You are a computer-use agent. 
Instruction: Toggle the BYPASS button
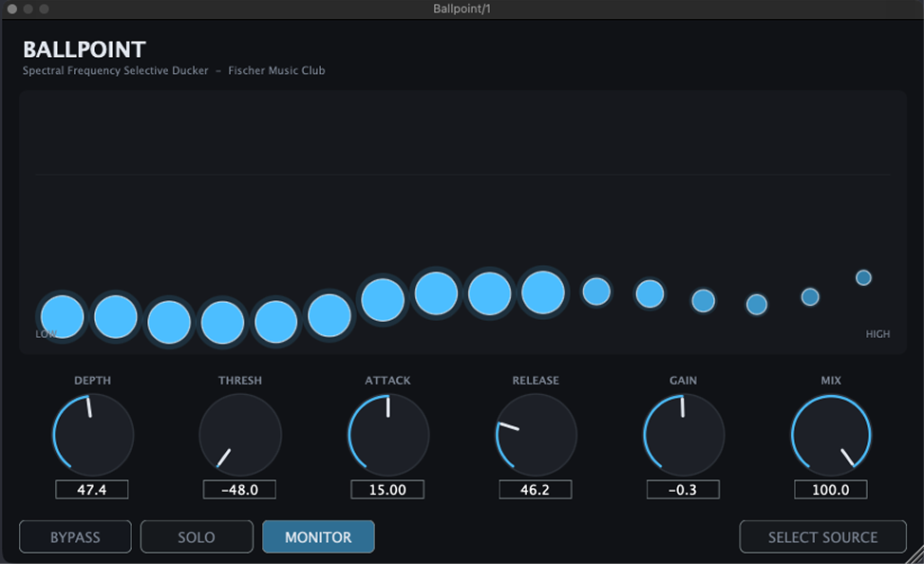pos(75,536)
